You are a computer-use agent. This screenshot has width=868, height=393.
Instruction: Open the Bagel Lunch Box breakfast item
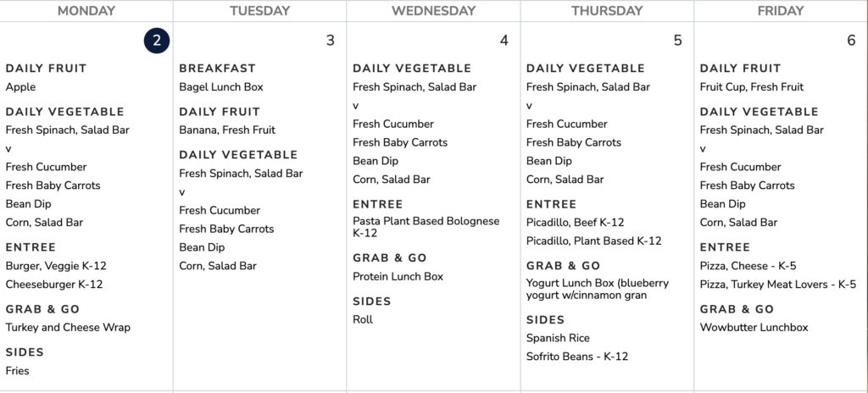point(221,87)
